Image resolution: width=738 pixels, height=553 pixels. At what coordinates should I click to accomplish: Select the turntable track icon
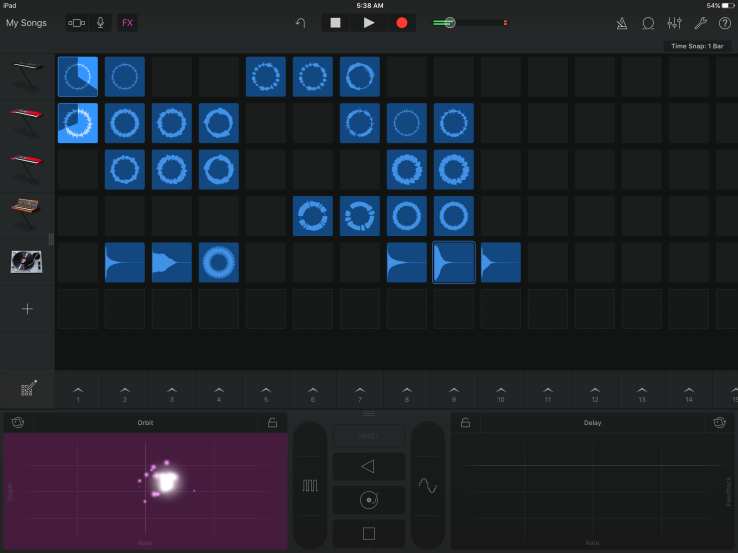pyautogui.click(x=27, y=262)
